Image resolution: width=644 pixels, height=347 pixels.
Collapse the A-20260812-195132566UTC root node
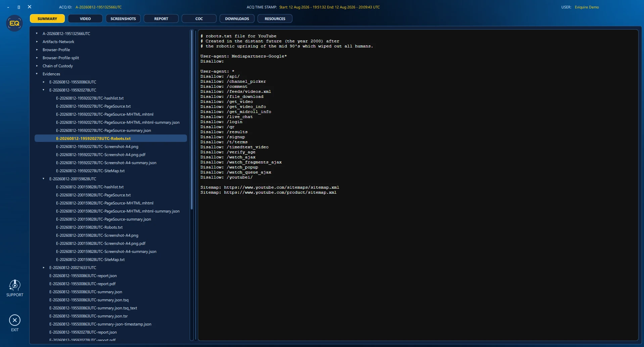point(37,34)
